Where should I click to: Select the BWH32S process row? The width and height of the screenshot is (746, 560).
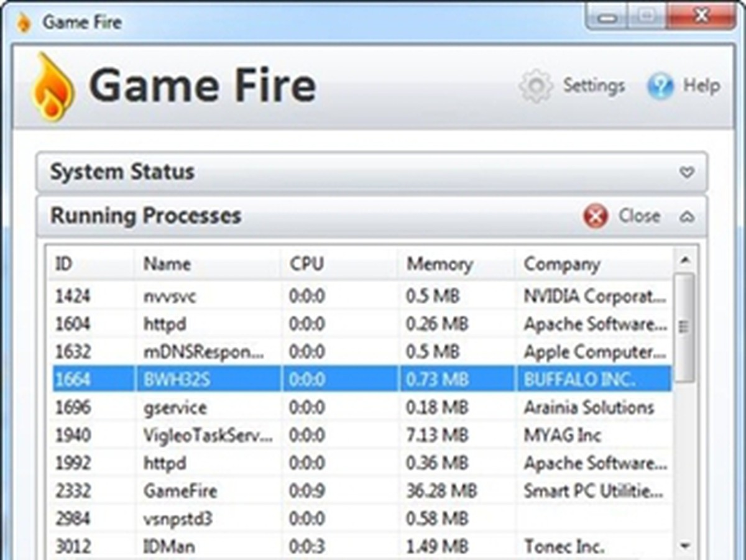[x=361, y=379]
